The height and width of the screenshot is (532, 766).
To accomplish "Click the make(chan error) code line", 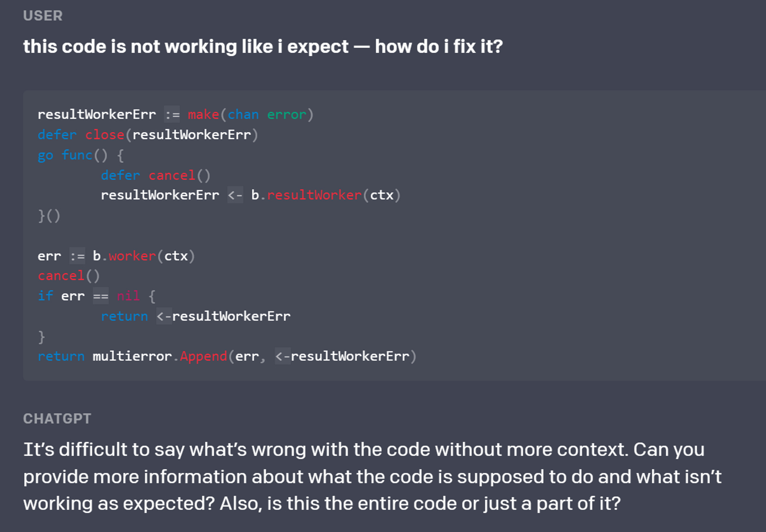I will (x=175, y=115).
